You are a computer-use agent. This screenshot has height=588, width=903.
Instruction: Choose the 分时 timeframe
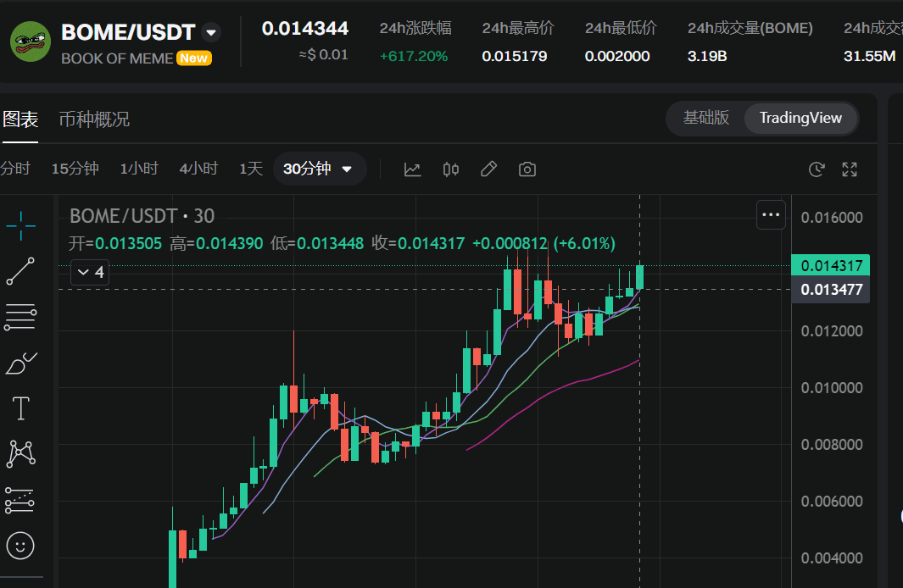(x=15, y=169)
